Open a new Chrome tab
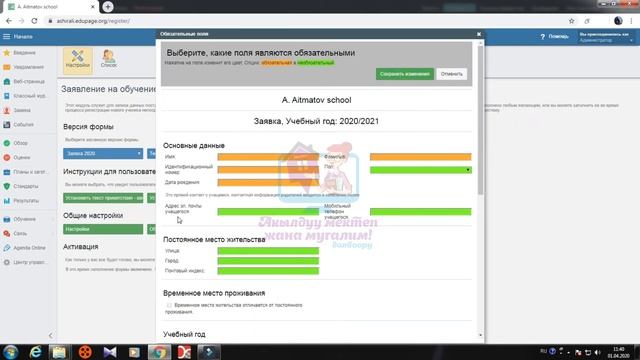Image resolution: width=640 pixels, height=360 pixels. [108, 7]
